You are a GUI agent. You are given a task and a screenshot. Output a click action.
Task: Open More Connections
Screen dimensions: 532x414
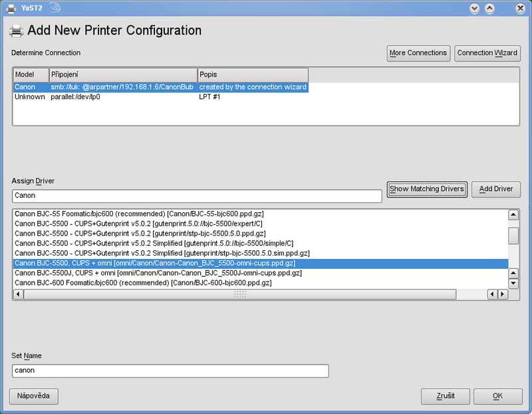point(418,53)
